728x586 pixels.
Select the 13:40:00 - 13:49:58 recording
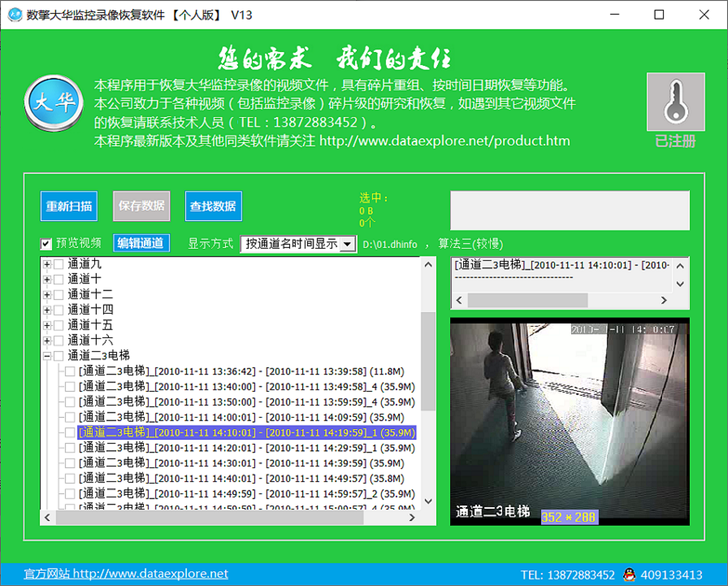[246, 387]
